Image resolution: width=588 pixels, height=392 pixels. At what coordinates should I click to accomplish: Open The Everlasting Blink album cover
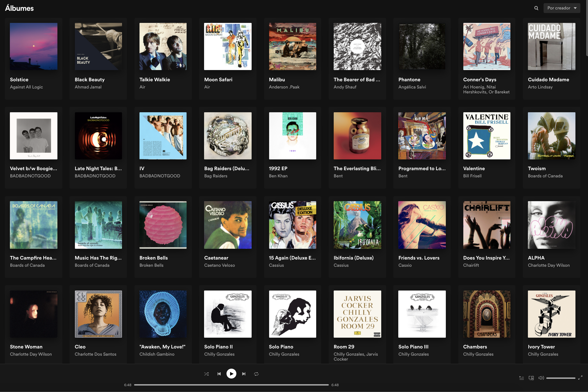click(357, 136)
